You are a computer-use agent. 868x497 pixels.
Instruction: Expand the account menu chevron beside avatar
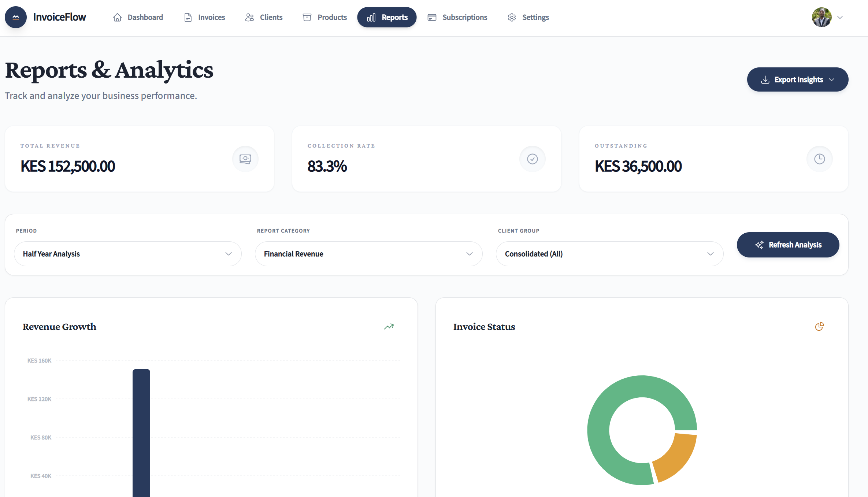(x=840, y=17)
